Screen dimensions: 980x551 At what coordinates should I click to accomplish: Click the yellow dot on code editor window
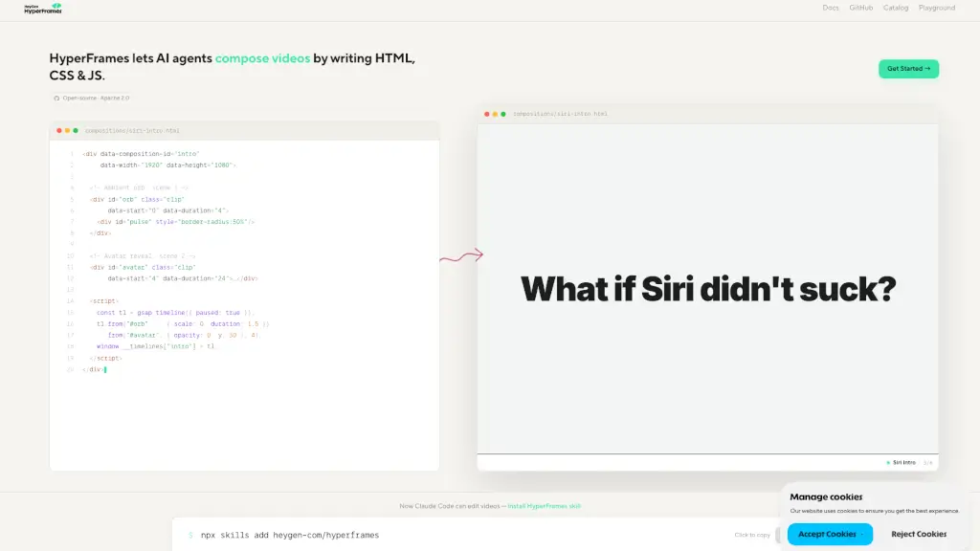tap(68, 130)
